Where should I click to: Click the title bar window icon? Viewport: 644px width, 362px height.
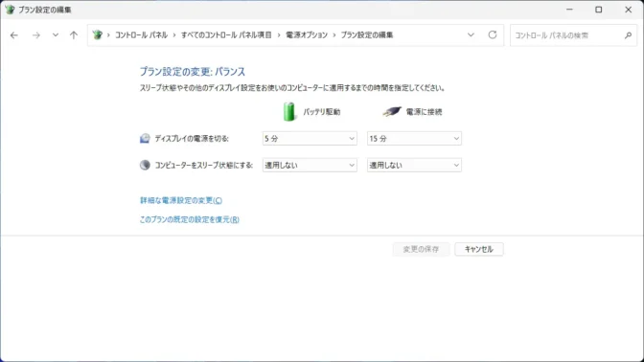pos(10,10)
